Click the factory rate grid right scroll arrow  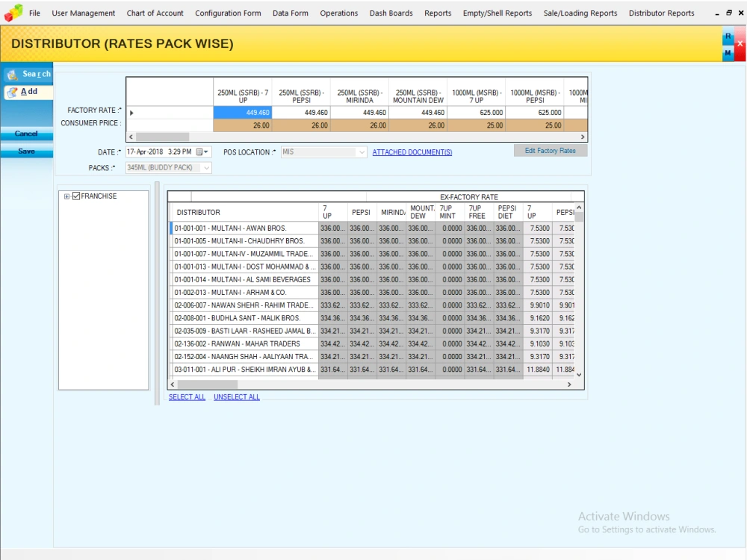pyautogui.click(x=583, y=137)
